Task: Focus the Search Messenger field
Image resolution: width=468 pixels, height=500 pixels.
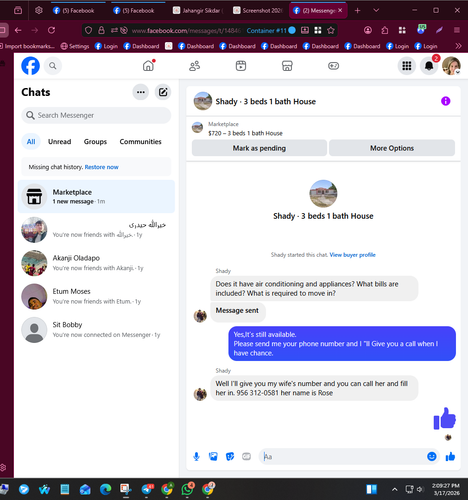Action: tap(96, 115)
